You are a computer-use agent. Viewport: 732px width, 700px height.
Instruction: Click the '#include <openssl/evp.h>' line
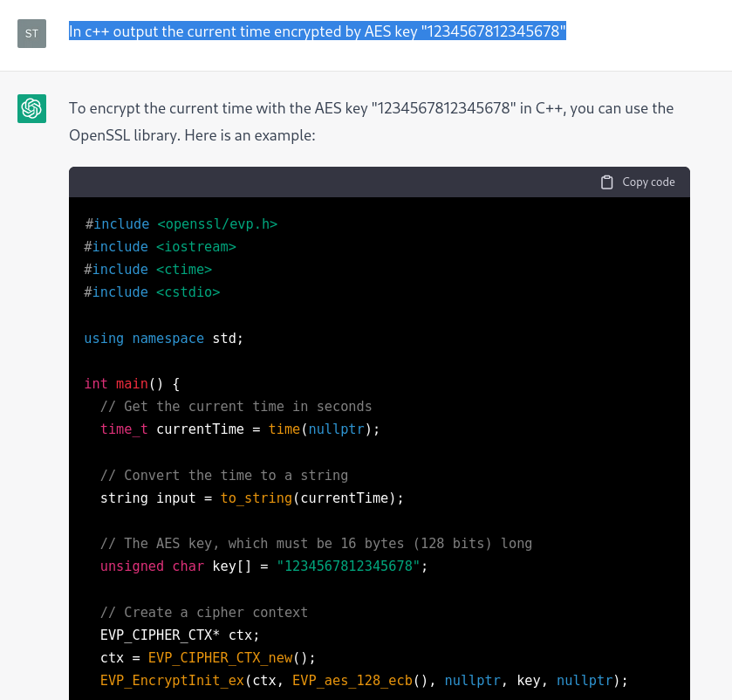(x=181, y=224)
